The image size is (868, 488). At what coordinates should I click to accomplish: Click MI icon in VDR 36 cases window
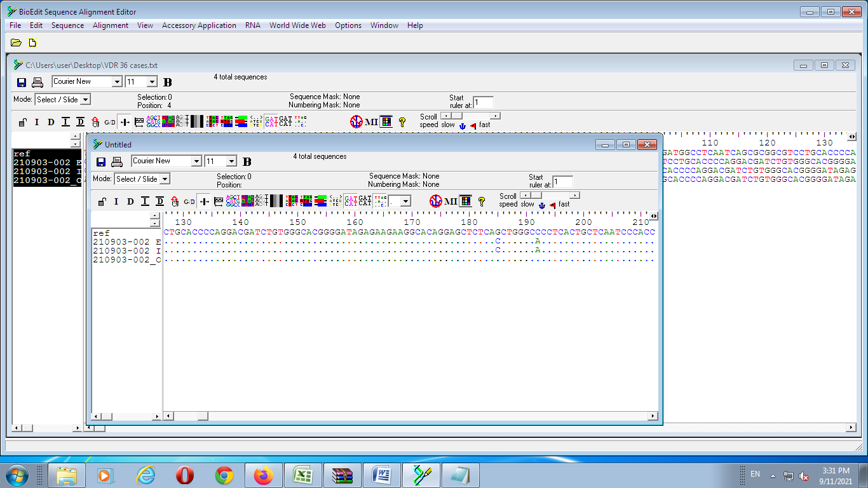click(x=371, y=122)
